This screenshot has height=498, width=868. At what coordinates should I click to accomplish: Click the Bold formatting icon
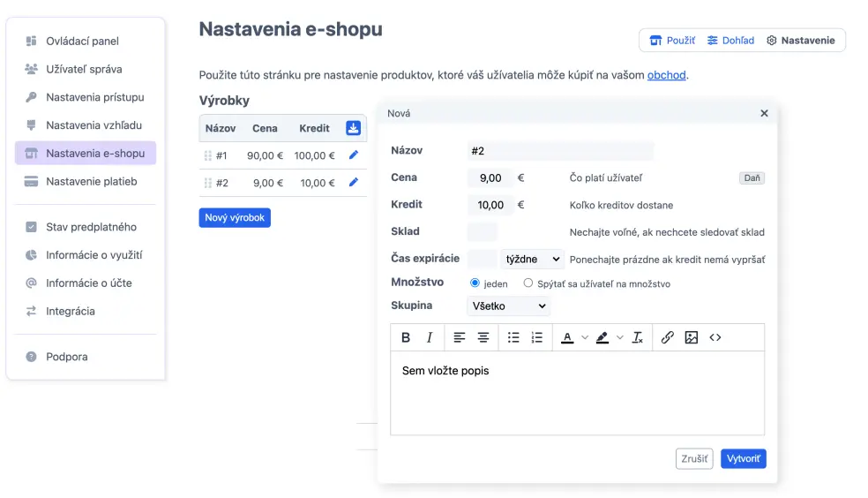point(406,337)
